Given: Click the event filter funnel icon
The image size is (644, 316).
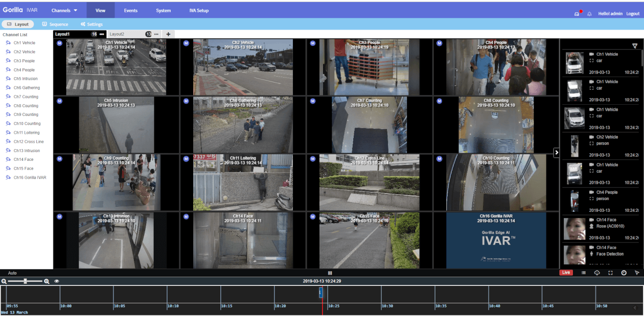Looking at the screenshot, I should point(635,46).
